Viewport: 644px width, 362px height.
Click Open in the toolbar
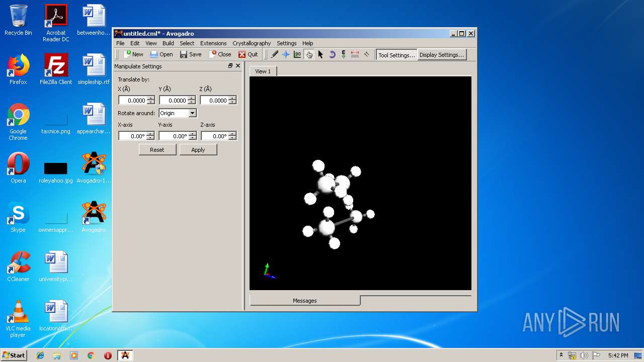pyautogui.click(x=162, y=54)
